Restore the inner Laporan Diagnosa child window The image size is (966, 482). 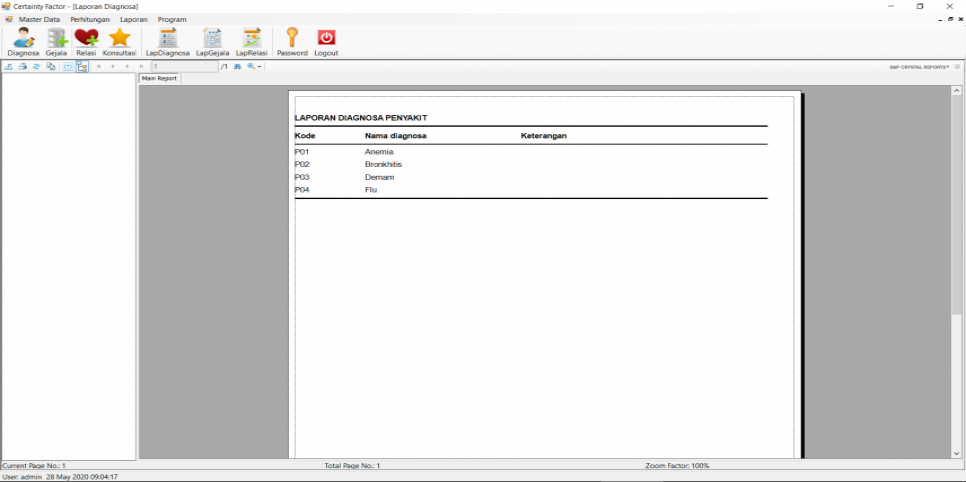951,20
